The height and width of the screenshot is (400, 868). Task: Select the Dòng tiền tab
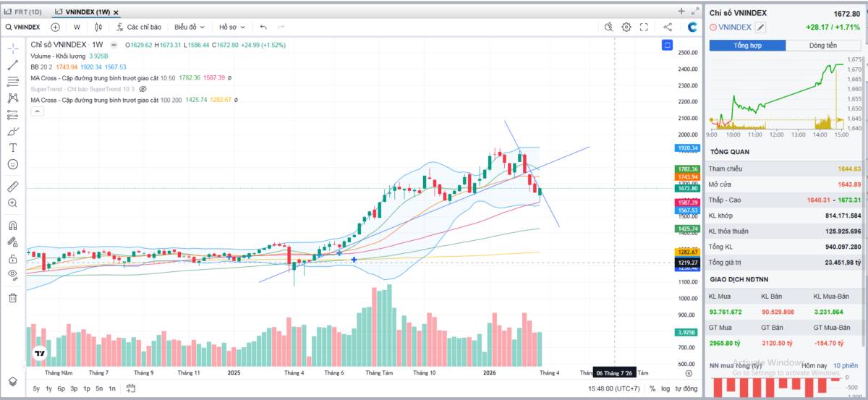pyautogui.click(x=823, y=45)
